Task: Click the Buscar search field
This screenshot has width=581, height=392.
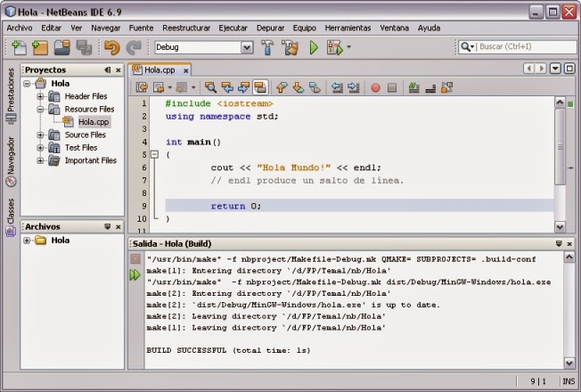Action: (528, 46)
